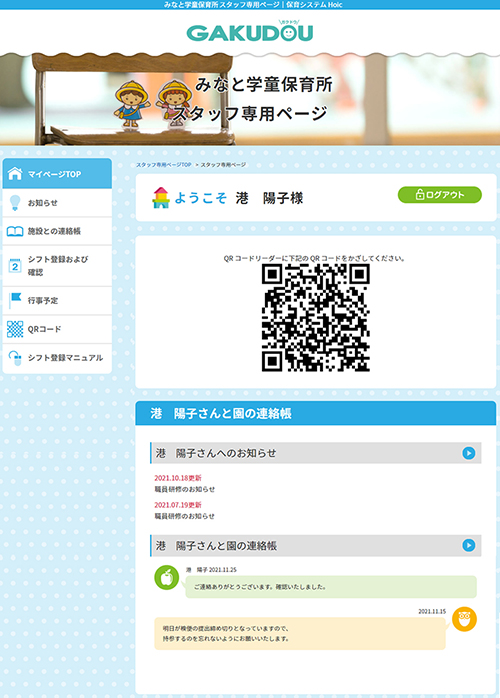Expand arrow on 港 陽子さんへのお知らせ header
Screen dimensions: 500x698
(468, 453)
